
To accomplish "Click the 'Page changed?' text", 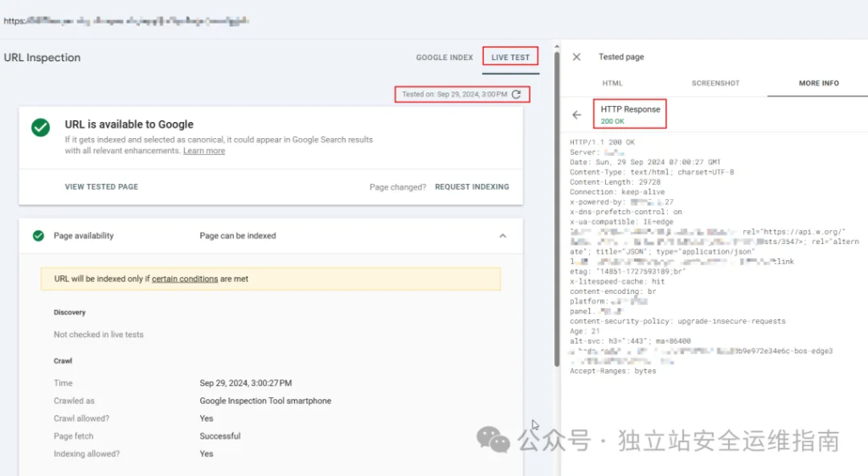I will point(398,187).
